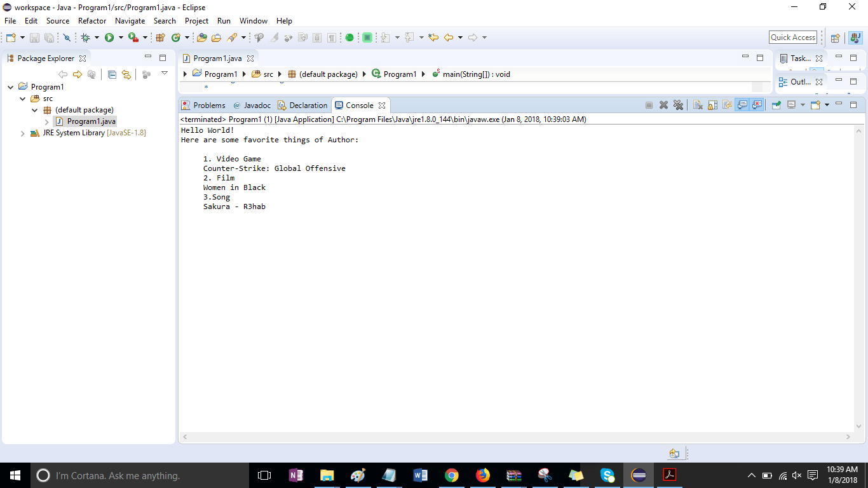868x488 pixels.
Task: Open Package Explorer View Menu triangle
Action: [164, 73]
